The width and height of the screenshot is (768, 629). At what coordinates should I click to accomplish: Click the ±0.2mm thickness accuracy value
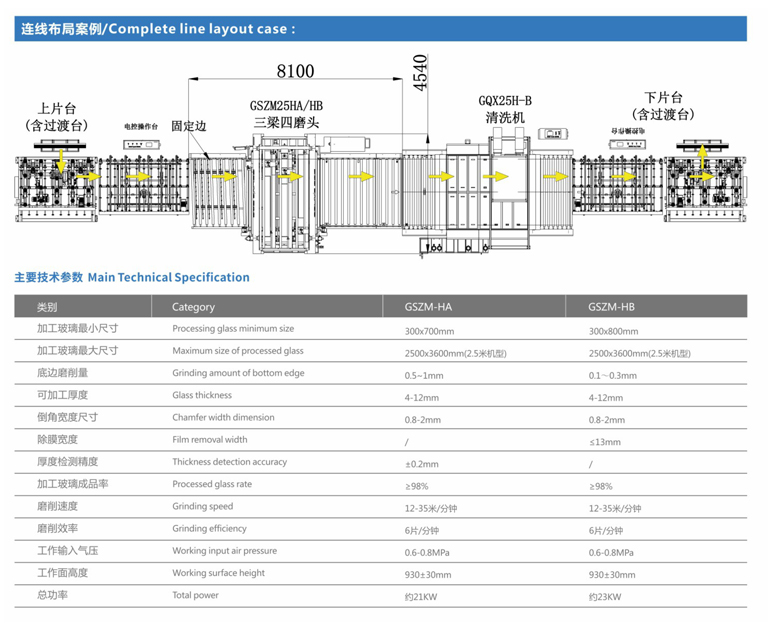(421, 463)
